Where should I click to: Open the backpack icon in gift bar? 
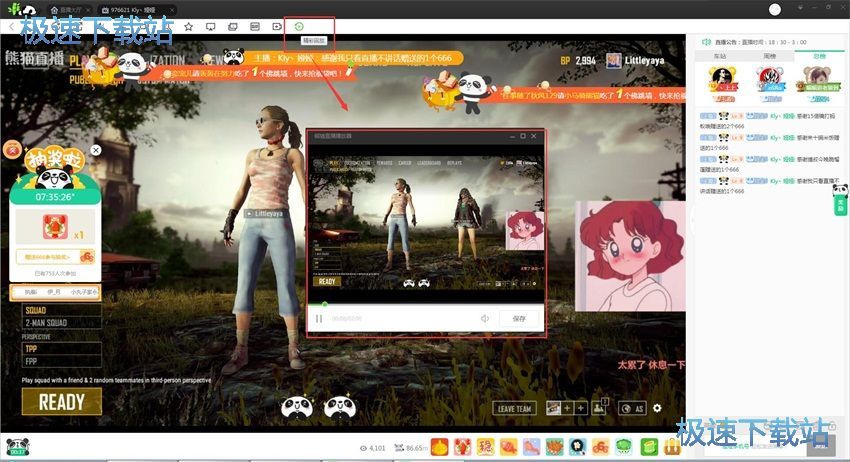(x=672, y=447)
